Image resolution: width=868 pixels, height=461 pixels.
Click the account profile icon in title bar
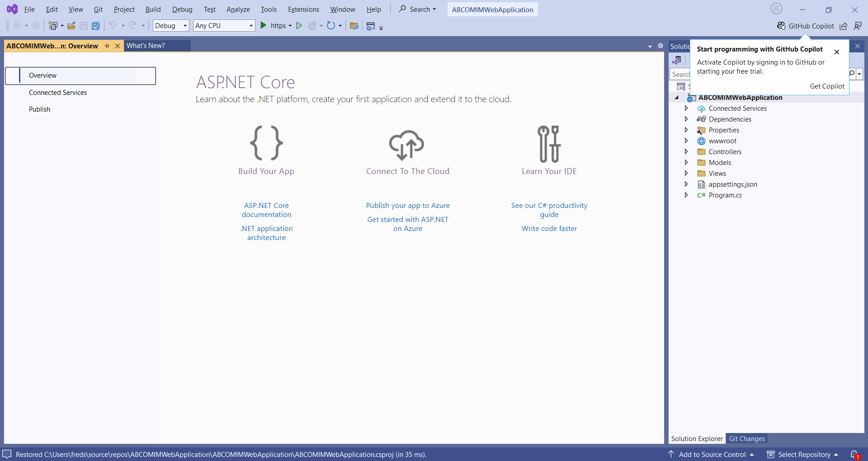pyautogui.click(x=776, y=9)
